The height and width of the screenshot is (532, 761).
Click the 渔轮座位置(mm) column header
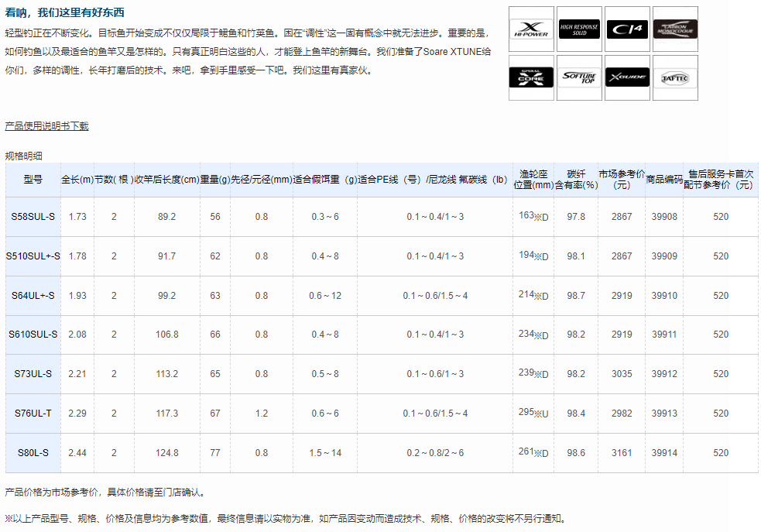pos(533,180)
